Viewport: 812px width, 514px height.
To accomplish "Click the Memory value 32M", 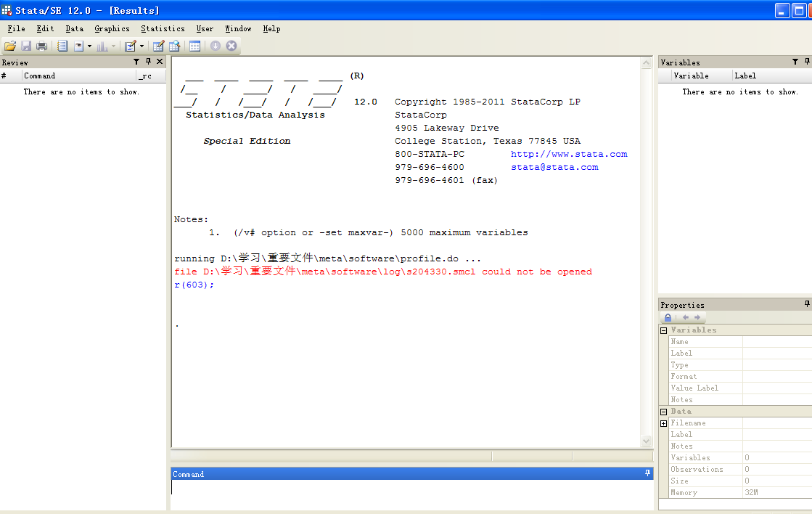I will 752,492.
